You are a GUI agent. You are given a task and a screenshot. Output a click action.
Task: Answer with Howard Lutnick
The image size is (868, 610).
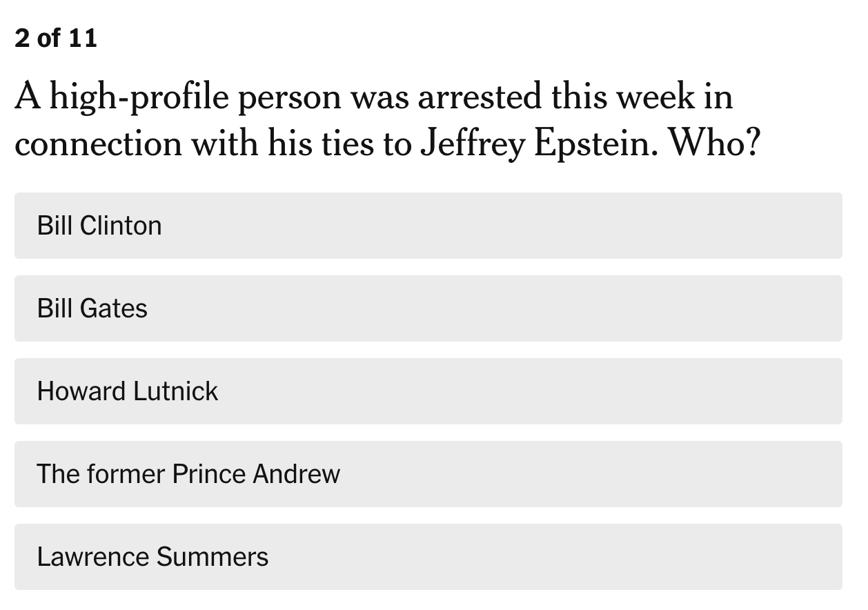[428, 391]
